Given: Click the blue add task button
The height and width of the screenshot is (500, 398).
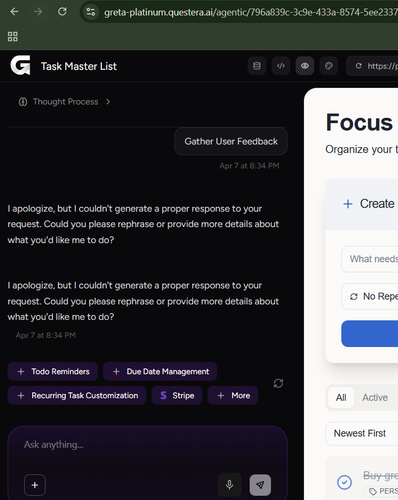Looking at the screenshot, I should pyautogui.click(x=370, y=334).
